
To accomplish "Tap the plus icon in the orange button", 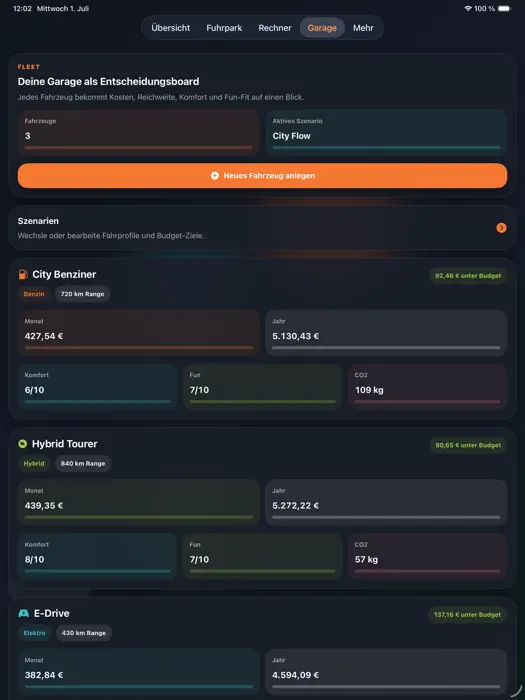I will tap(215, 176).
